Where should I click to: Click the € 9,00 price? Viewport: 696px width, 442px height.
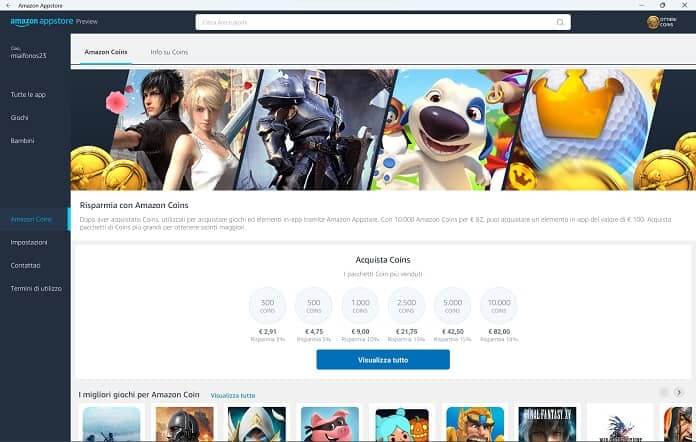coord(360,332)
